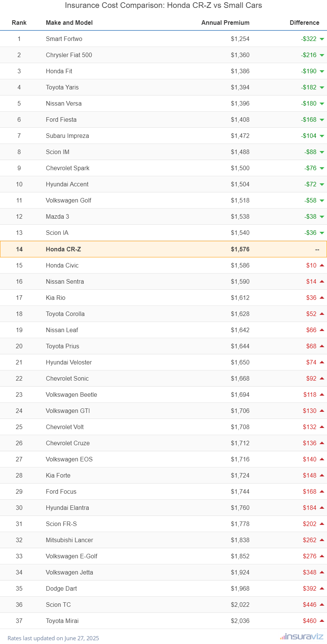The width and height of the screenshot is (327, 644).
Task: Click the green arrow in Nissan Versa row
Action: tap(322, 104)
